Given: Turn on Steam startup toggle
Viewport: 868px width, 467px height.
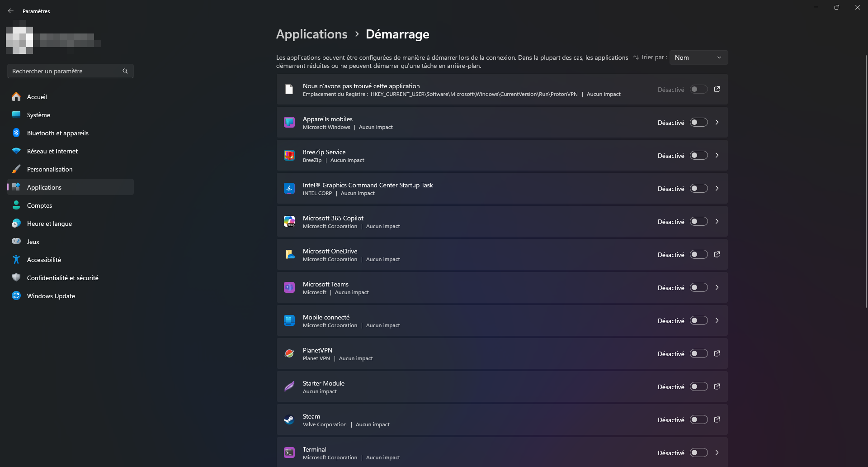Looking at the screenshot, I should pyautogui.click(x=698, y=419).
